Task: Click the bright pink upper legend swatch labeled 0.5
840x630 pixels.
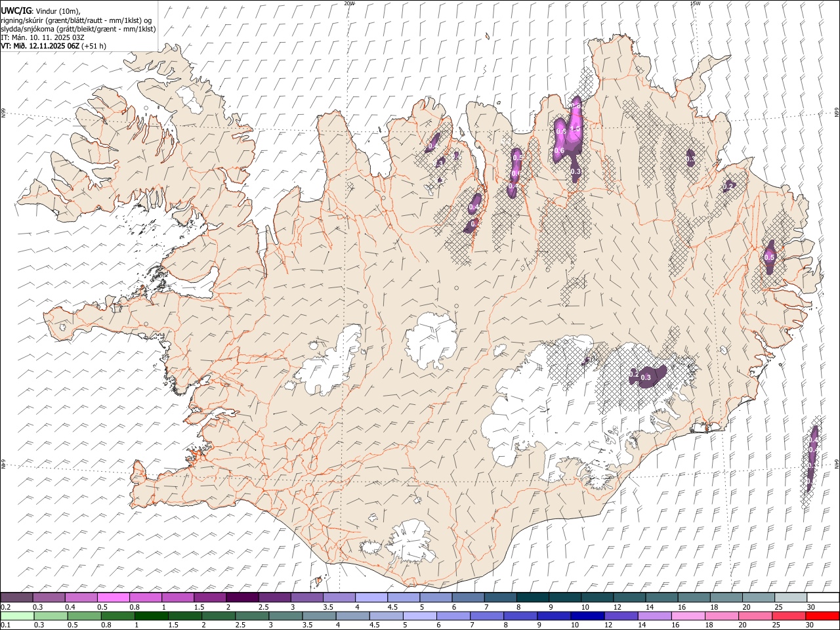Action: click(x=114, y=597)
